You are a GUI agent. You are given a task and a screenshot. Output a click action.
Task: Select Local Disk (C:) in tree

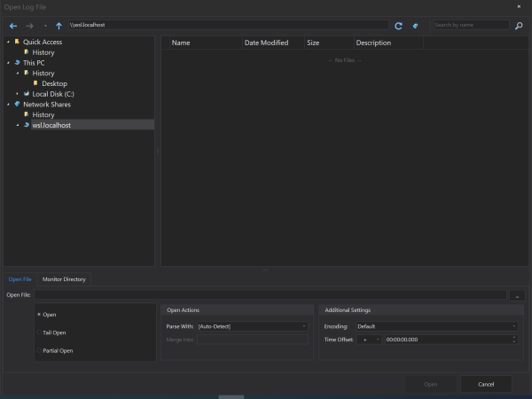tap(53, 94)
